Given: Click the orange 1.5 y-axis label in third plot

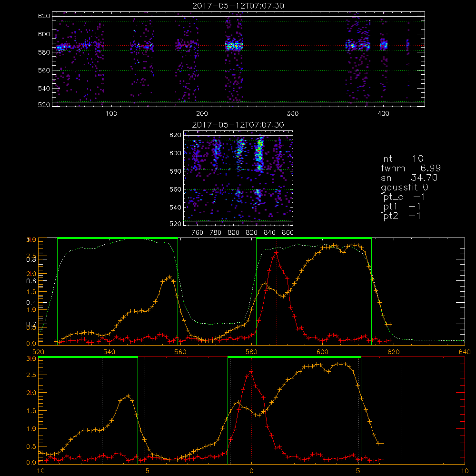Looking at the screenshot, I should tap(31, 292).
